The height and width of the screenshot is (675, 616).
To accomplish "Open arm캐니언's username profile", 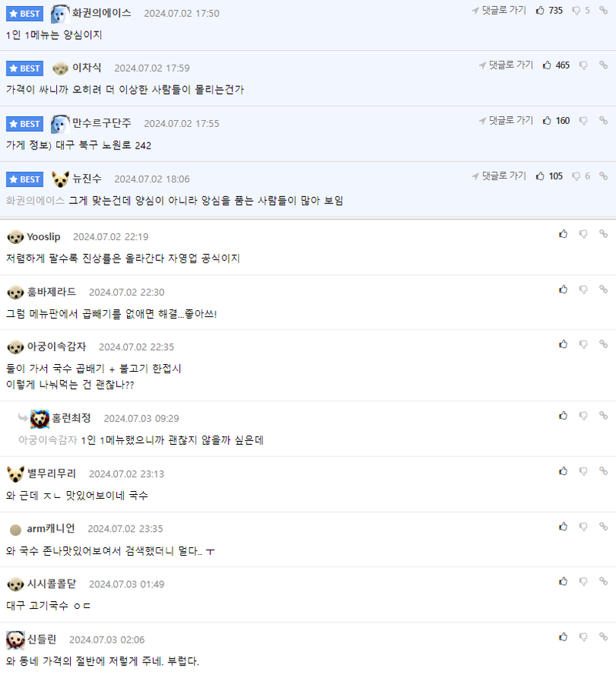I will coord(51,529).
